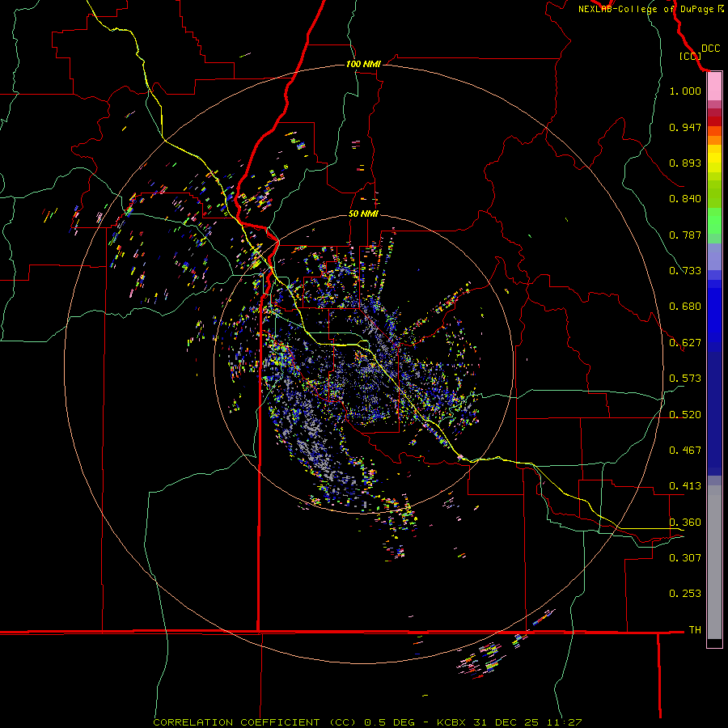This screenshot has width=728, height=728.
Task: Click the "[CC]" legend unit label
Action: point(690,56)
